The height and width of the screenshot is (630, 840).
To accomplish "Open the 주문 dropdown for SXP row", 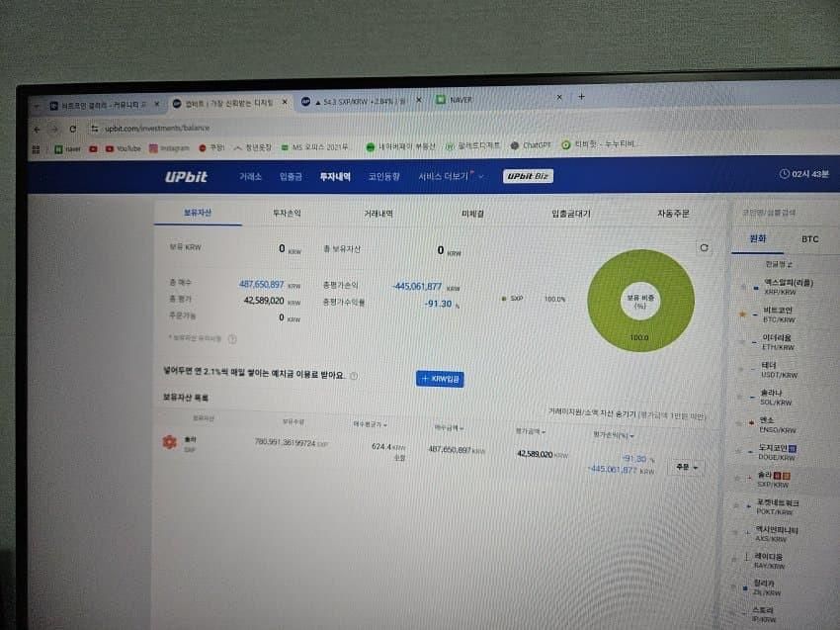I will (x=686, y=465).
